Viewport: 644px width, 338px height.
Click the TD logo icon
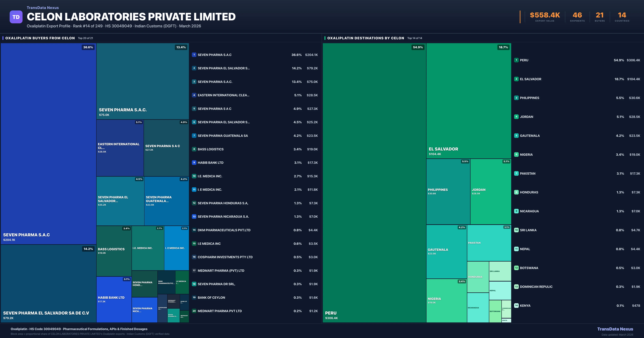pos(16,17)
